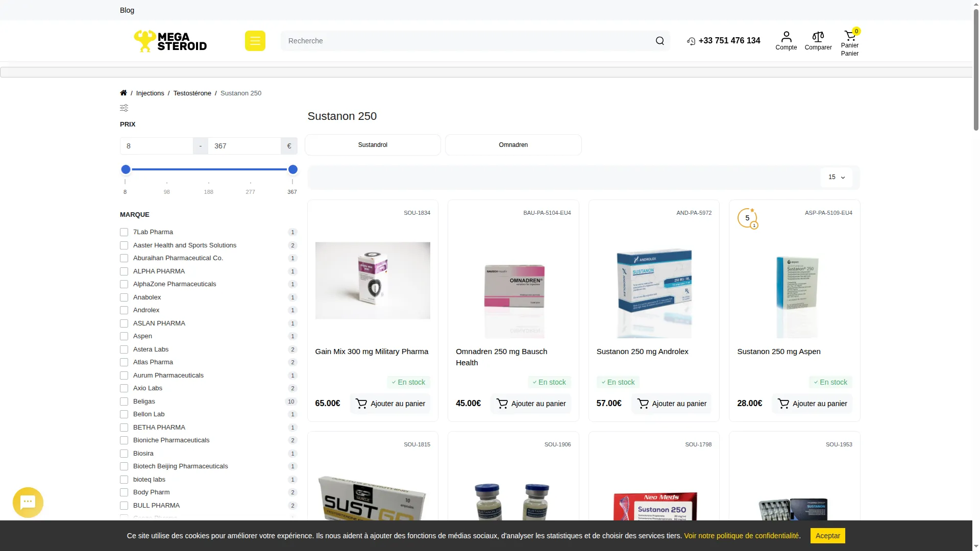Click the minimum price slider handle
The height and width of the screenshot is (551, 980).
click(x=126, y=169)
